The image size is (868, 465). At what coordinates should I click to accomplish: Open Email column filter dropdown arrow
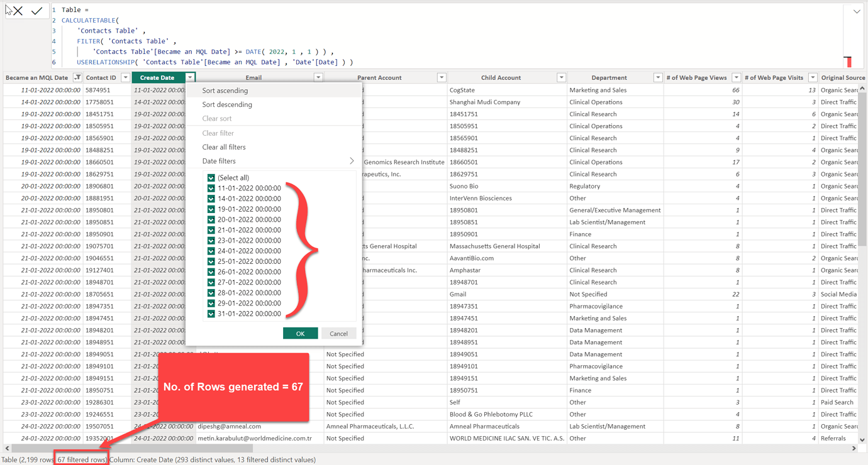pos(318,78)
